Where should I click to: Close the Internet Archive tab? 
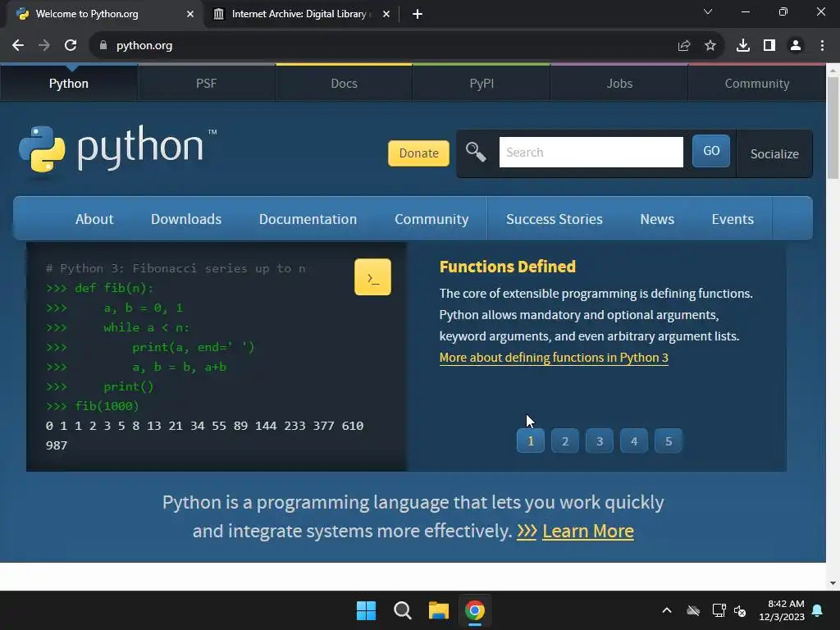386,14
